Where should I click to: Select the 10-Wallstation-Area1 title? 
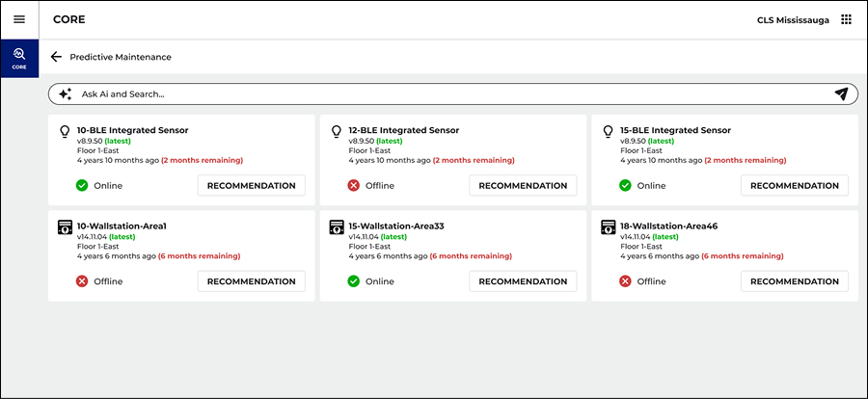(122, 226)
